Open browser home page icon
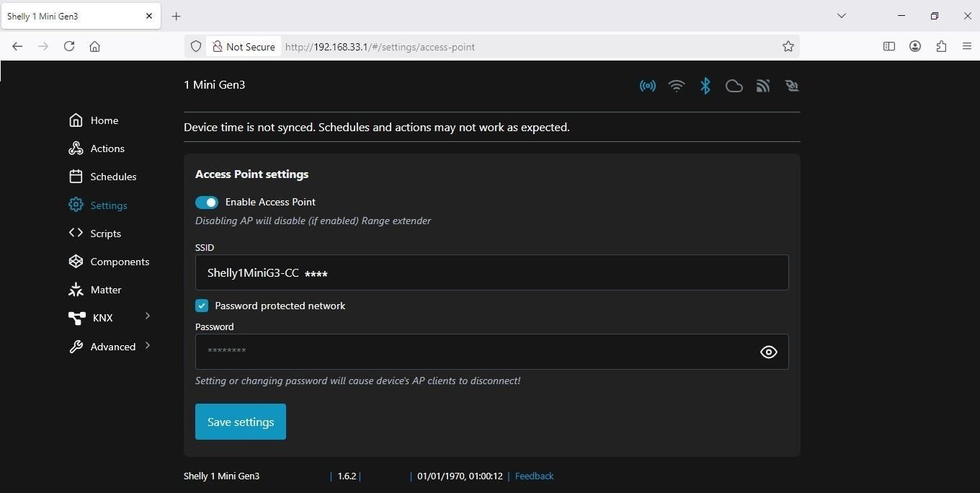The width and height of the screenshot is (980, 493). [x=94, y=46]
